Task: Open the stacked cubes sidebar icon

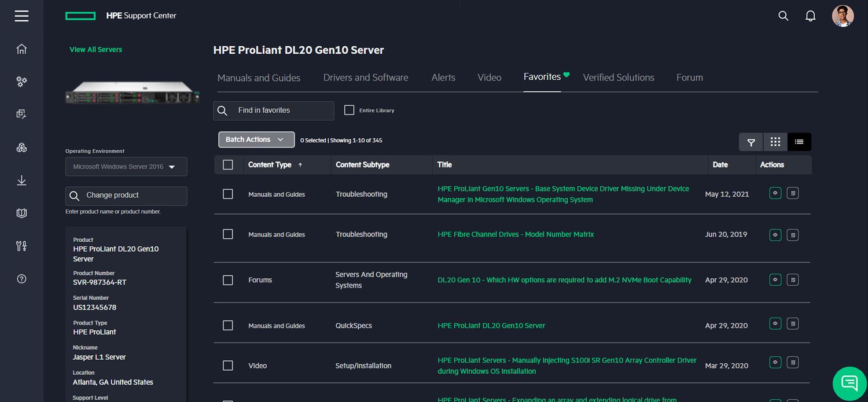Action: pyautogui.click(x=21, y=147)
